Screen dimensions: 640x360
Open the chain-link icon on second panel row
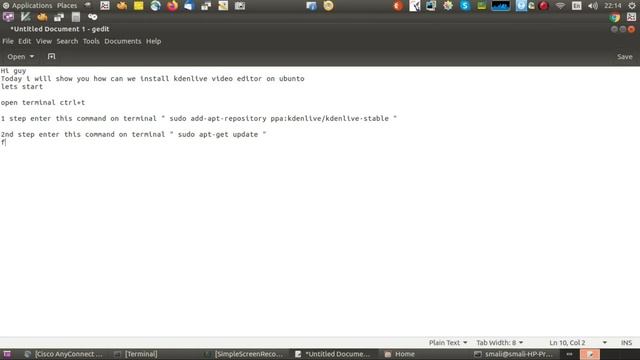click(x=93, y=17)
